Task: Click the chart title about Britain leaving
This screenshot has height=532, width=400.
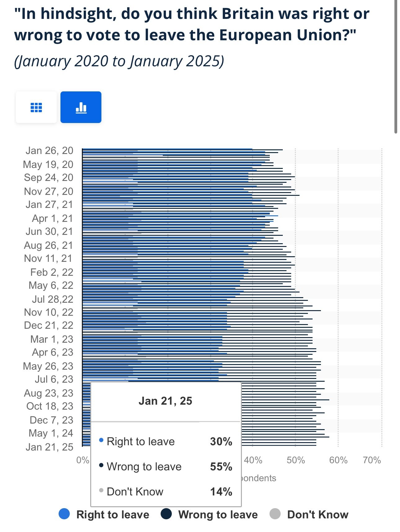Action: click(192, 24)
